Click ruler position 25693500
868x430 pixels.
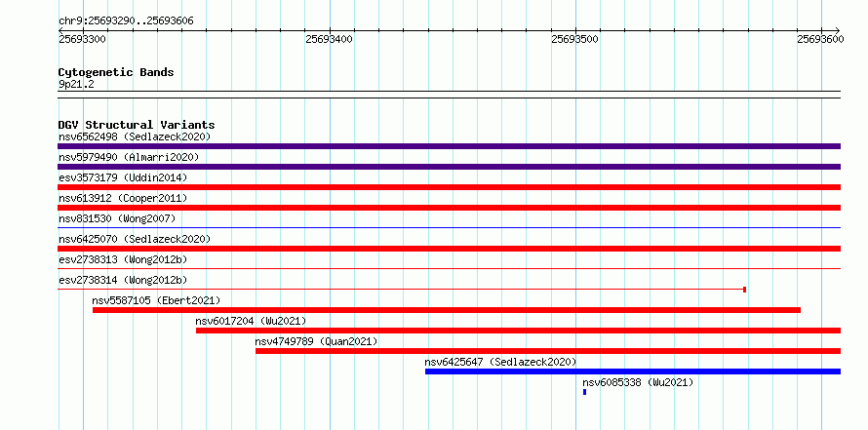pos(575,39)
